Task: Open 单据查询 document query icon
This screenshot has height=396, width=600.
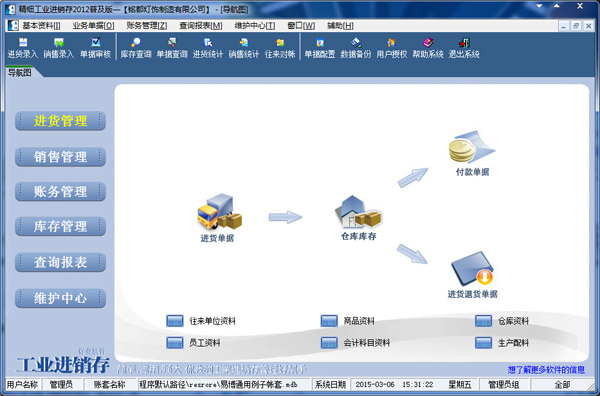Action: pos(172,48)
